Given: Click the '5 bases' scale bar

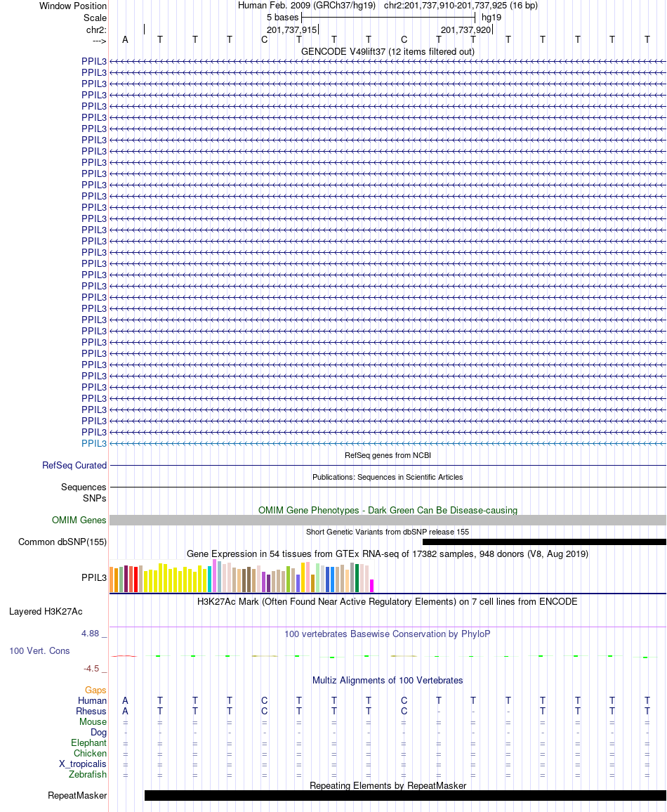Looking at the screenshot, I should tap(388, 18).
